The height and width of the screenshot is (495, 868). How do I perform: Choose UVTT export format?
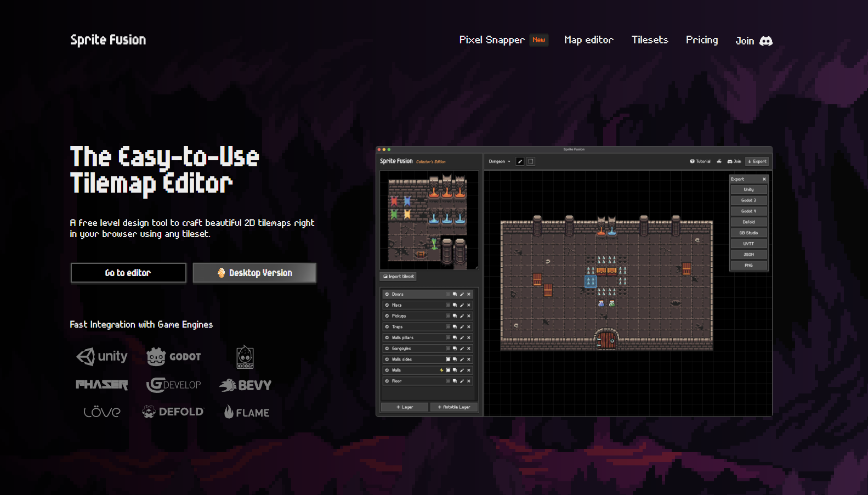coord(748,244)
